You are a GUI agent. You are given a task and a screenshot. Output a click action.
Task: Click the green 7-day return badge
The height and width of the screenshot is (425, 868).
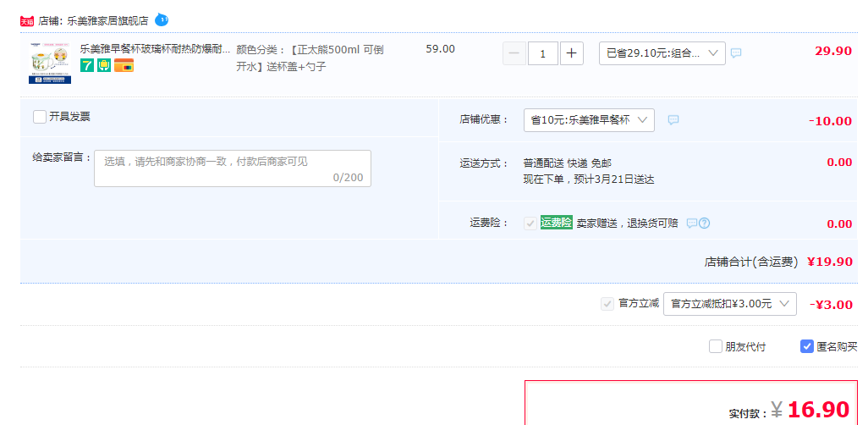tap(87, 66)
